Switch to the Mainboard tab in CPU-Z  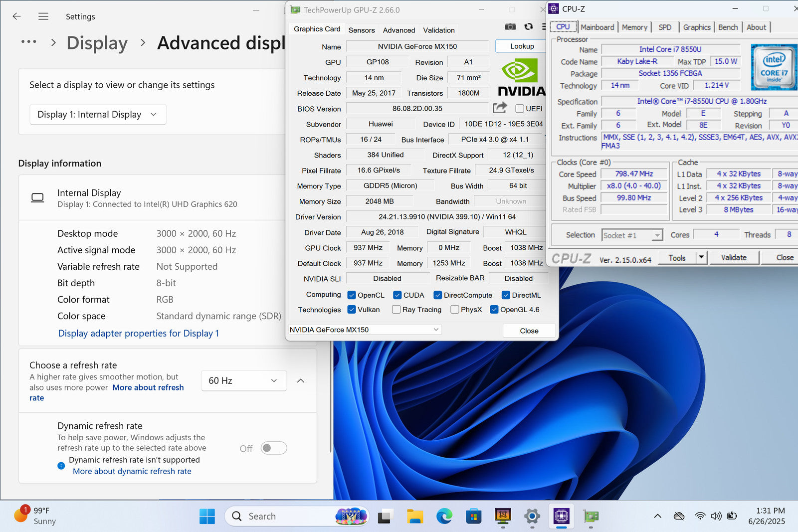[597, 27]
